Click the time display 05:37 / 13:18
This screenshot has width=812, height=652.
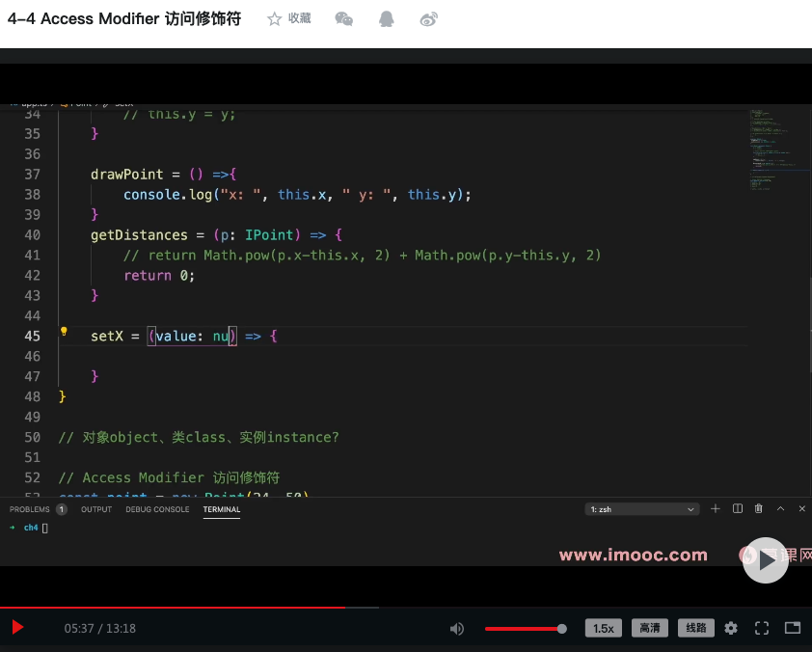[100, 628]
